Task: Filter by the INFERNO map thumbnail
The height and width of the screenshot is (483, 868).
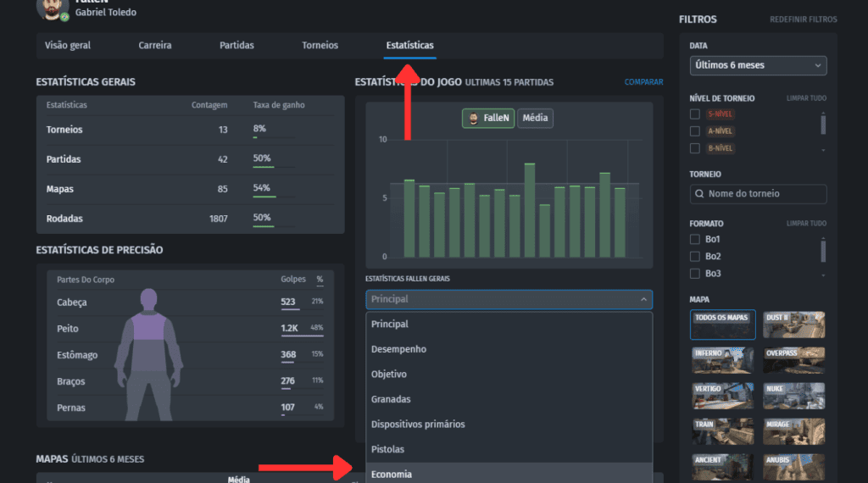Action: pyautogui.click(x=722, y=360)
